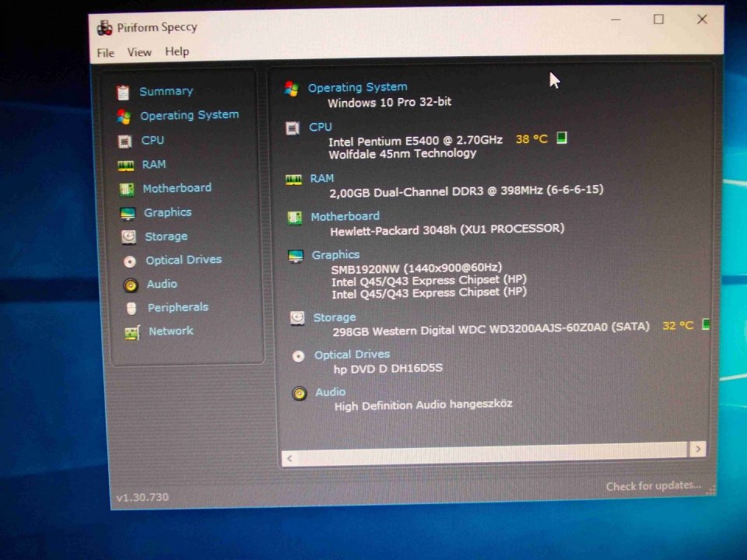Click the Speccy app icon in title bar
The width and height of the screenshot is (747, 560).
[x=104, y=28]
